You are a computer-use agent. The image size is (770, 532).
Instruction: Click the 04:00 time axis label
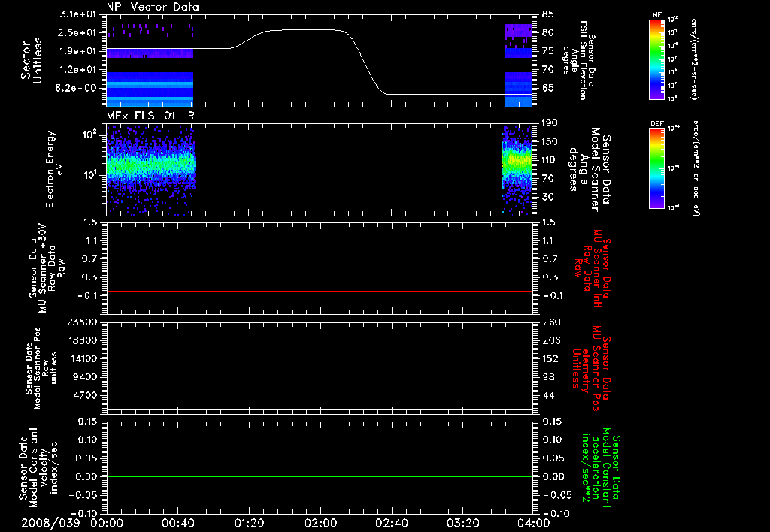click(534, 523)
